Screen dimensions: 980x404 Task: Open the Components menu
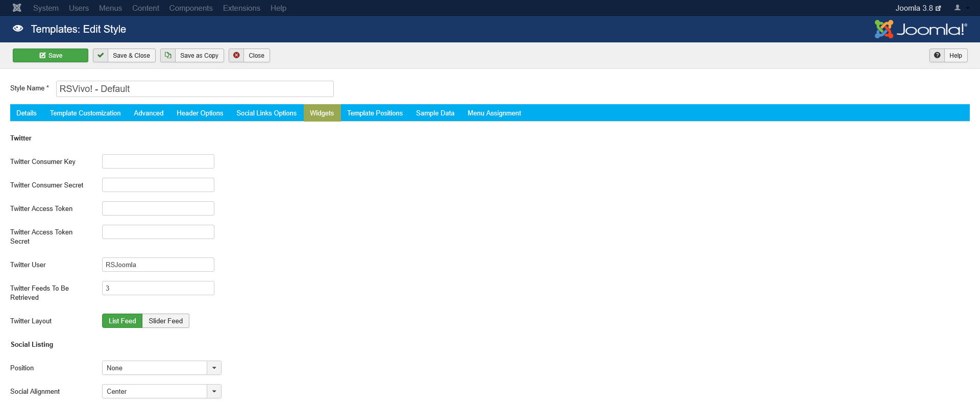click(191, 8)
